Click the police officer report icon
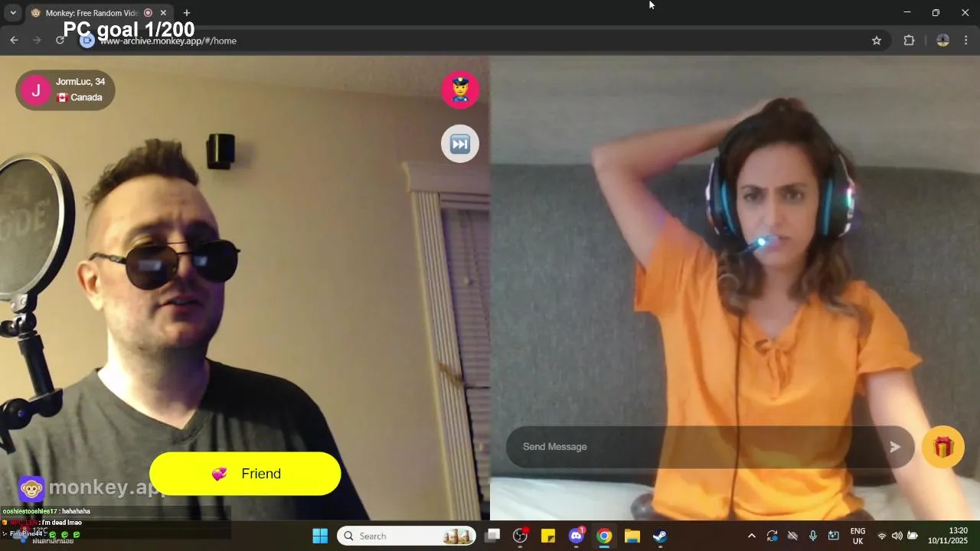 point(460,90)
